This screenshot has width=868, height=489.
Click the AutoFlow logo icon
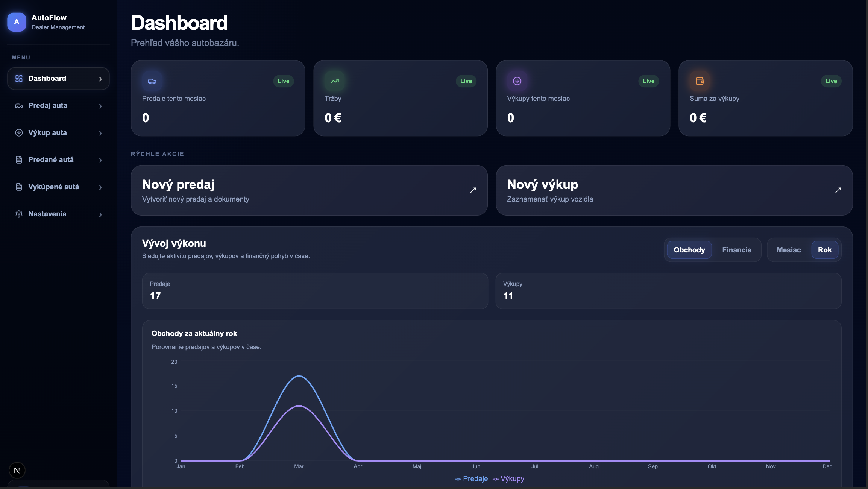click(17, 22)
